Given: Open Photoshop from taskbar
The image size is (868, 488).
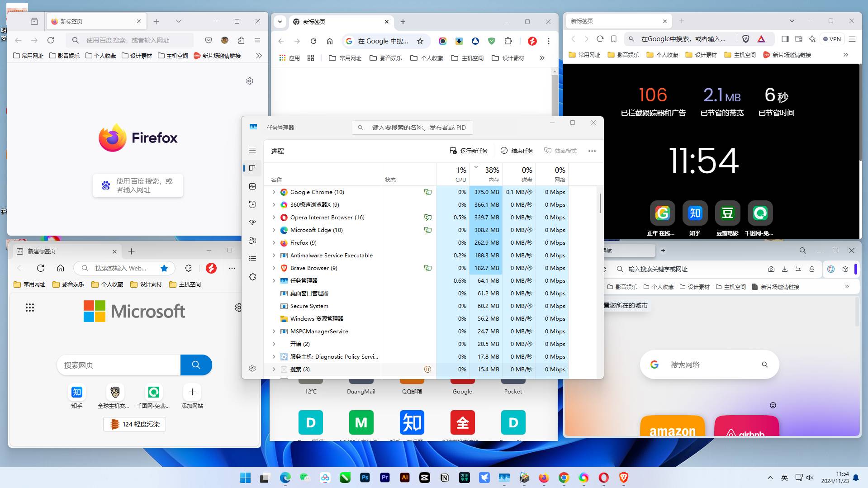Looking at the screenshot, I should [365, 478].
